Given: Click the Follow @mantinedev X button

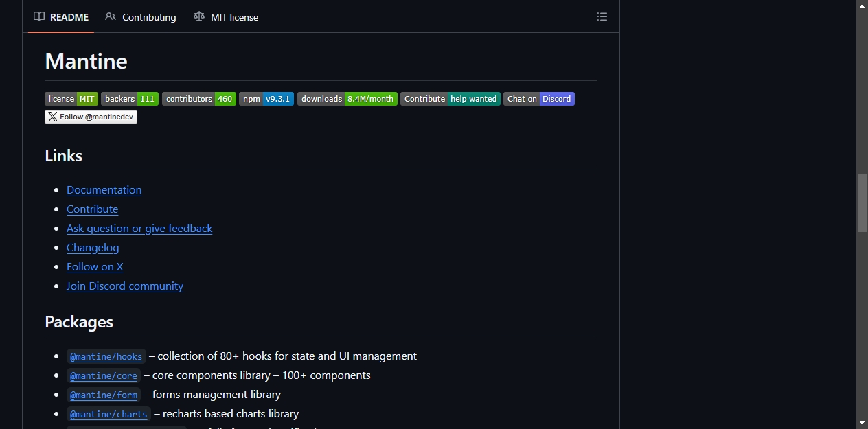Looking at the screenshot, I should (x=91, y=117).
